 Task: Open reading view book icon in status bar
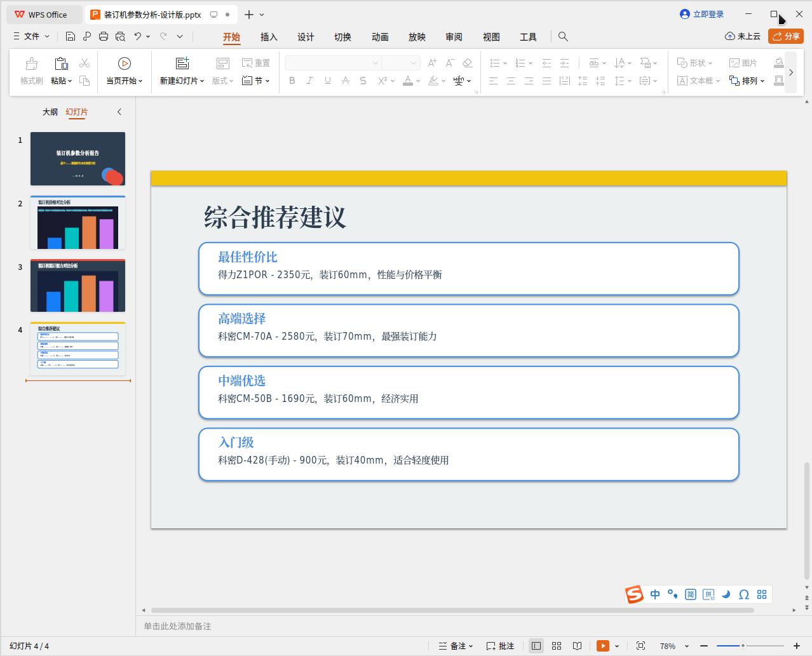(x=577, y=646)
